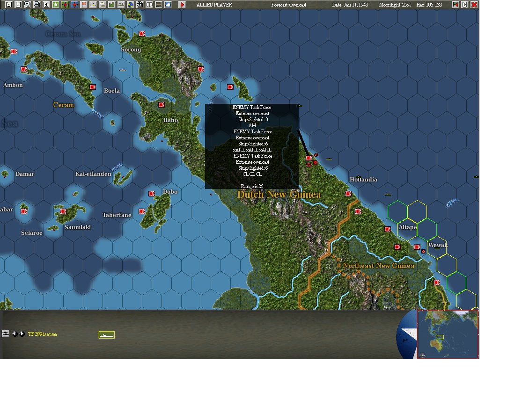Click the 'TF 399 is at sea' text

pos(42,334)
